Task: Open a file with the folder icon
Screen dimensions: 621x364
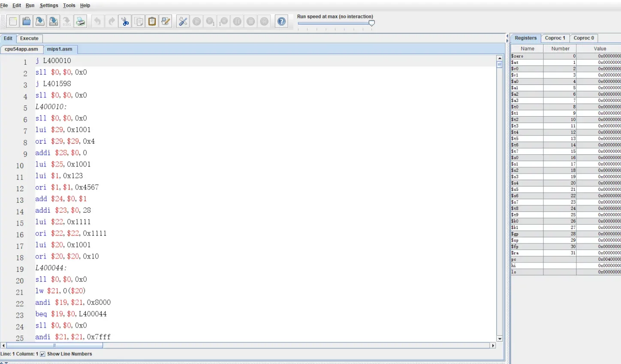Action: point(27,21)
